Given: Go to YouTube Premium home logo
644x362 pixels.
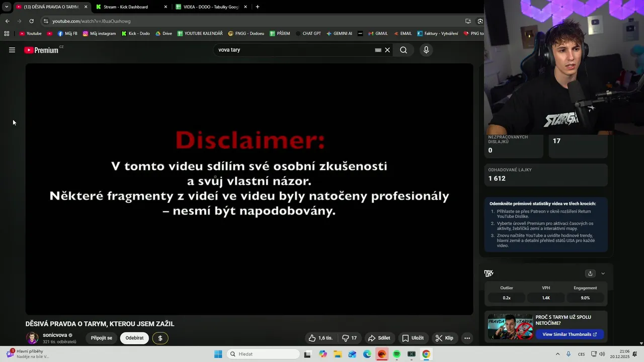Looking at the screenshot, I should (42, 50).
